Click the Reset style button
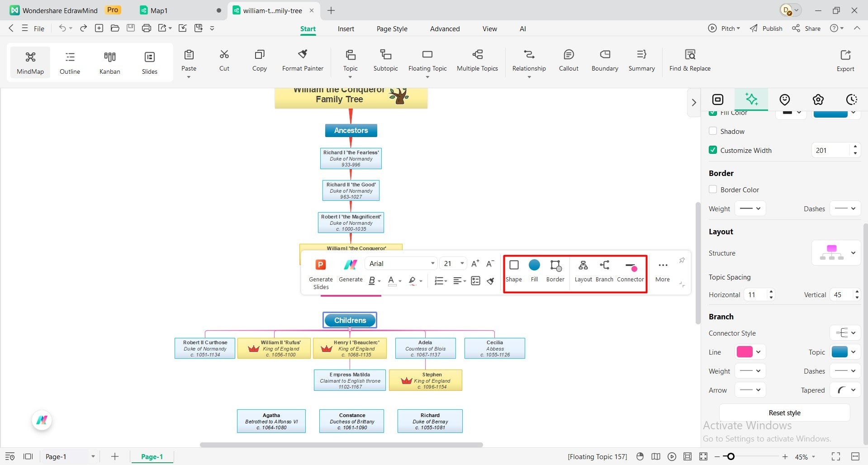Image resolution: width=868 pixels, height=465 pixels. pos(784,413)
